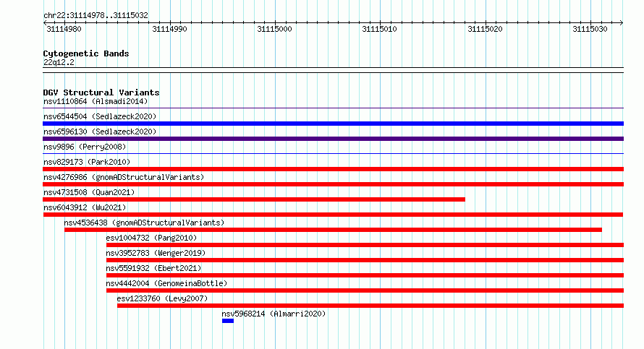Screen dimensions: 644x349
Task: Click the 31114990 ruler position
Action: [169, 29]
